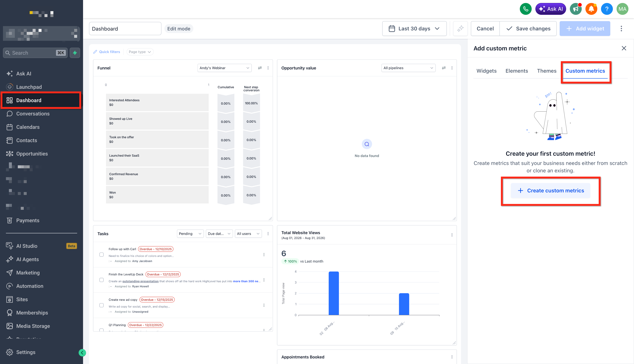Check the Finish the LevelUp Deck task
The width and height of the screenshot is (634, 364).
pos(102,280)
